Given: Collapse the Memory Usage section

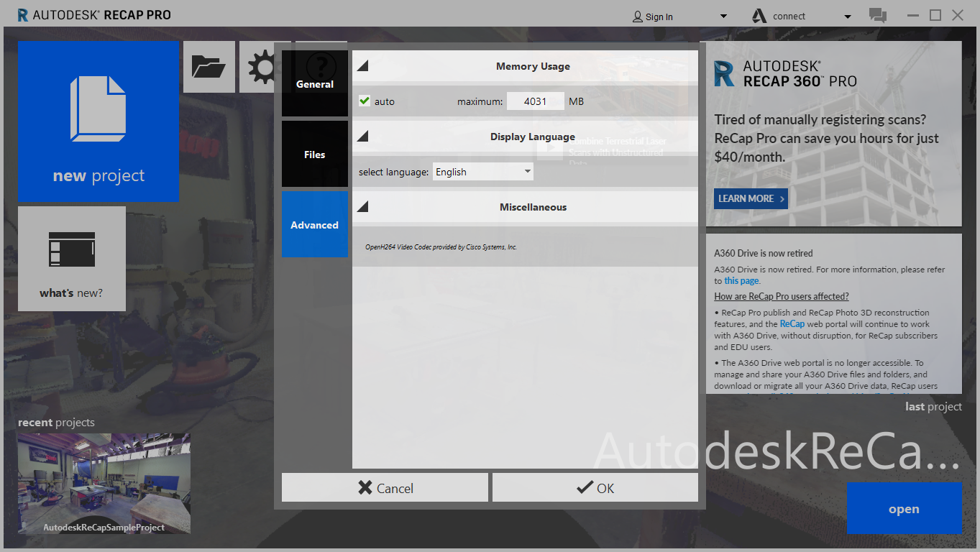Looking at the screenshot, I should click(x=363, y=66).
